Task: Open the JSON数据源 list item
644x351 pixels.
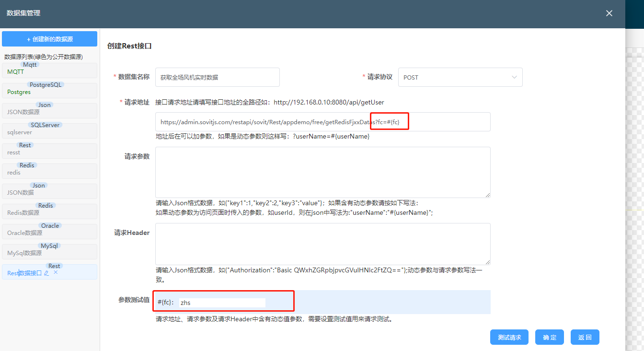Action: click(x=49, y=112)
